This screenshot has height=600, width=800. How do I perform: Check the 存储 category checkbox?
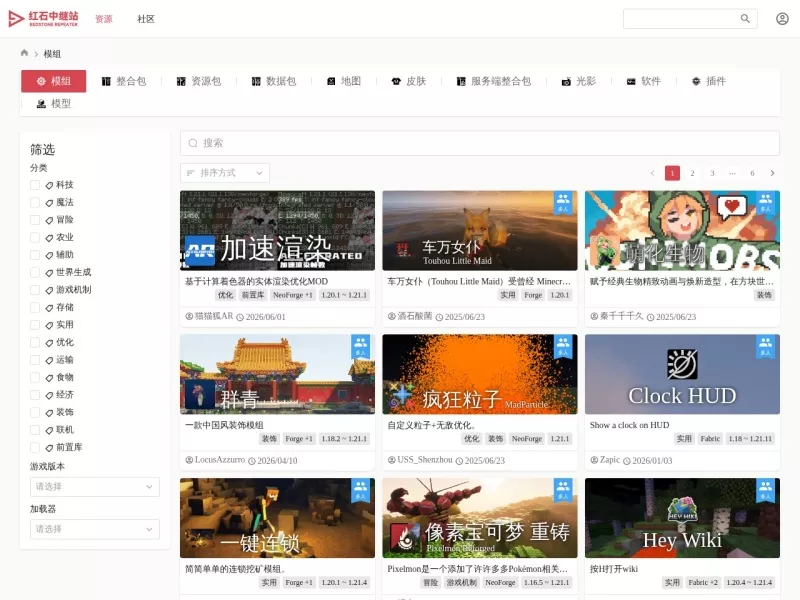coord(35,307)
